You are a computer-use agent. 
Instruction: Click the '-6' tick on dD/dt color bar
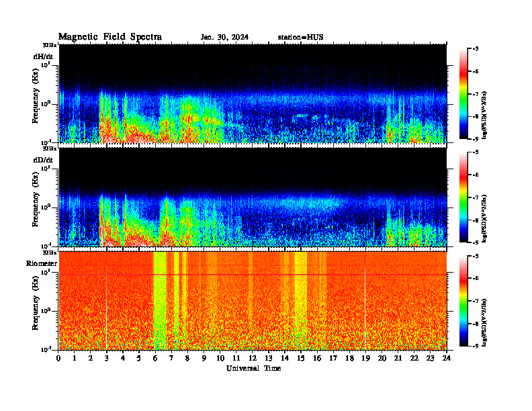(x=475, y=175)
